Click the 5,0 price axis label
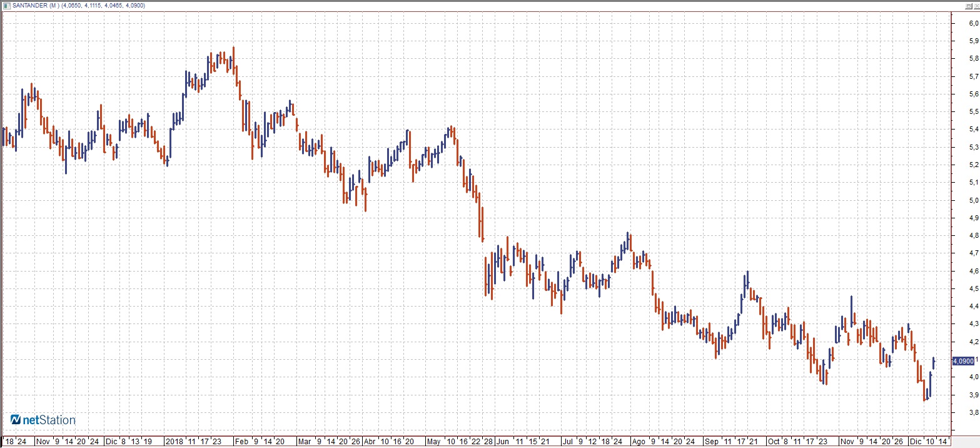Viewport: 980px width, 448px height. click(973, 201)
